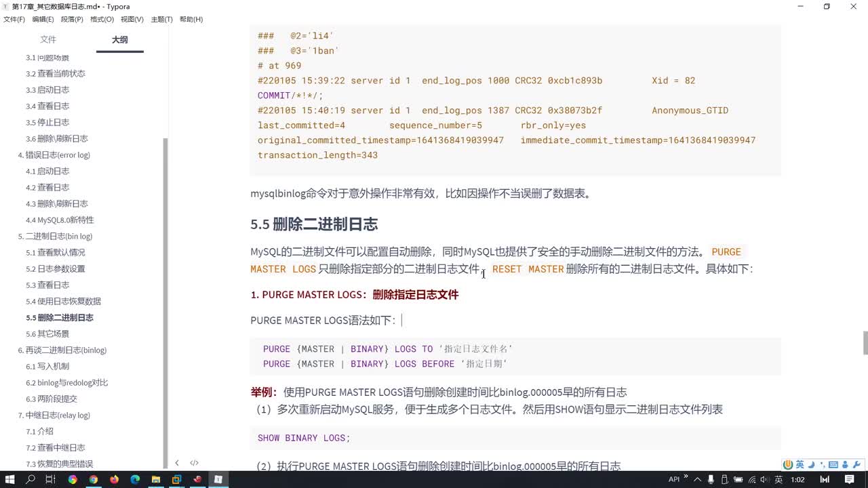Jump to 5. 二进制日志(bin log) heading
This screenshot has height=488, width=868.
(55, 236)
